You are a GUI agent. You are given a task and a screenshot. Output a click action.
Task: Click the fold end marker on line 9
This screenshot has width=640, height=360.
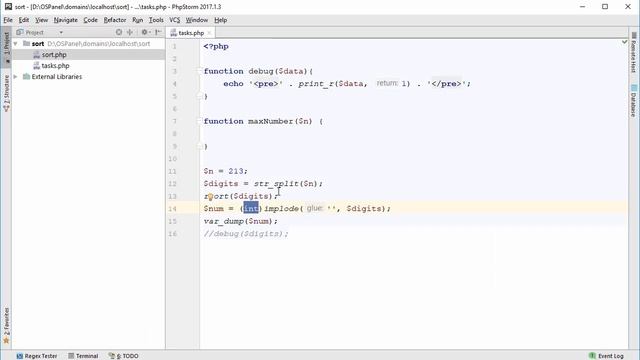pos(200,146)
